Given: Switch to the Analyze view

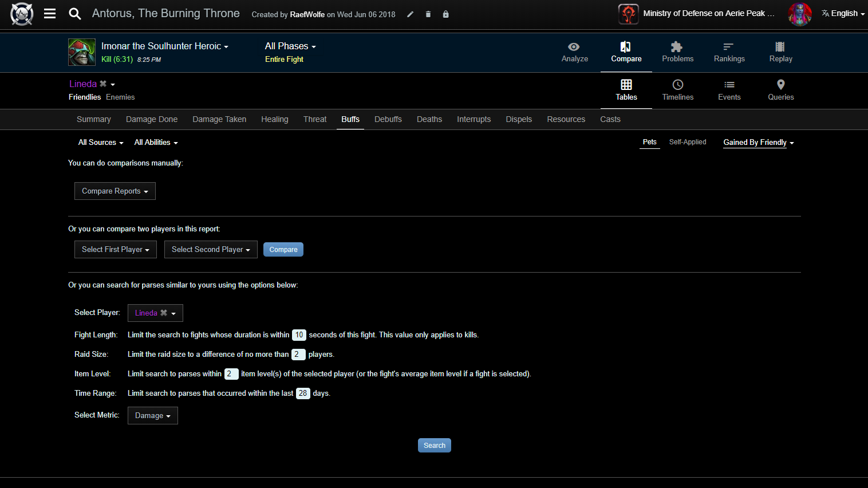Looking at the screenshot, I should pyautogui.click(x=575, y=52).
